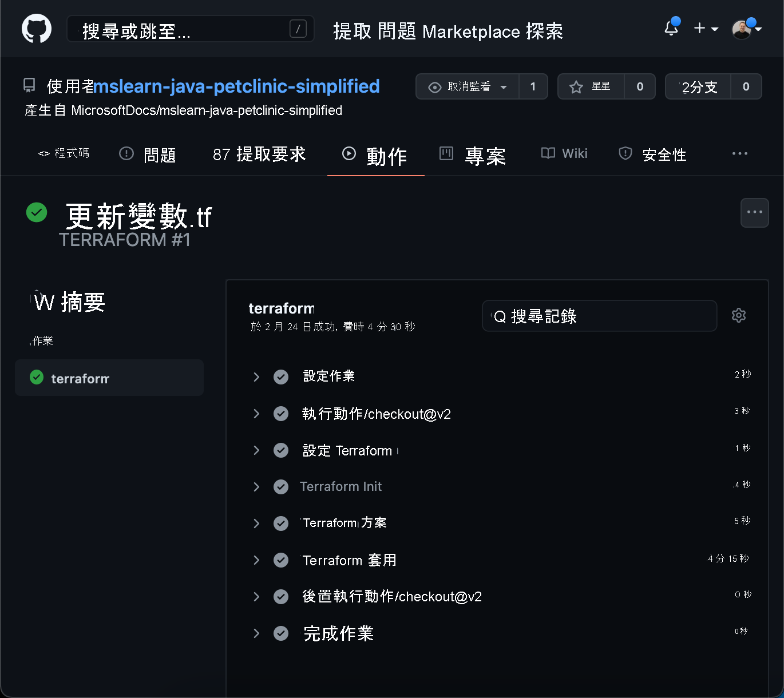Switch to the Wiki tab
Image resolution: width=784 pixels, height=698 pixels.
click(x=564, y=153)
